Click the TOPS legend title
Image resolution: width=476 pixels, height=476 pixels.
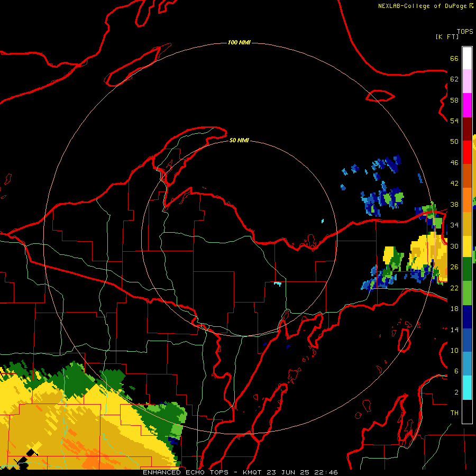pos(465,31)
